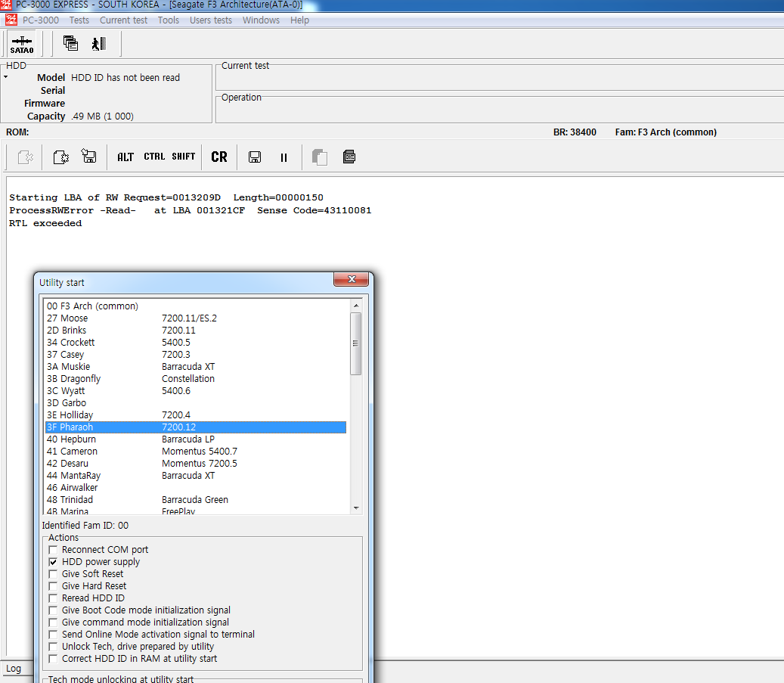Select the 2D Brinks family row
The width and height of the screenshot is (784, 683).
pyautogui.click(x=196, y=331)
